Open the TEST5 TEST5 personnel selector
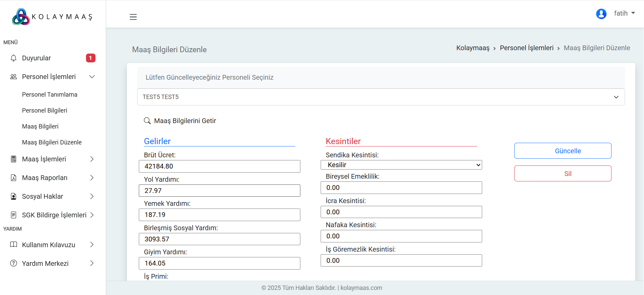This screenshot has height=295, width=644. (381, 97)
